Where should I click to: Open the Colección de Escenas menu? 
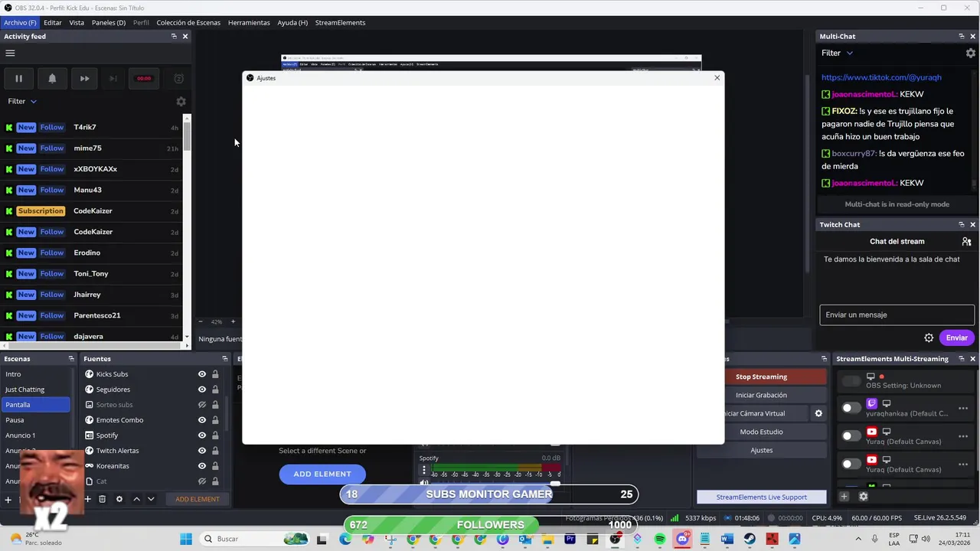[x=188, y=22]
